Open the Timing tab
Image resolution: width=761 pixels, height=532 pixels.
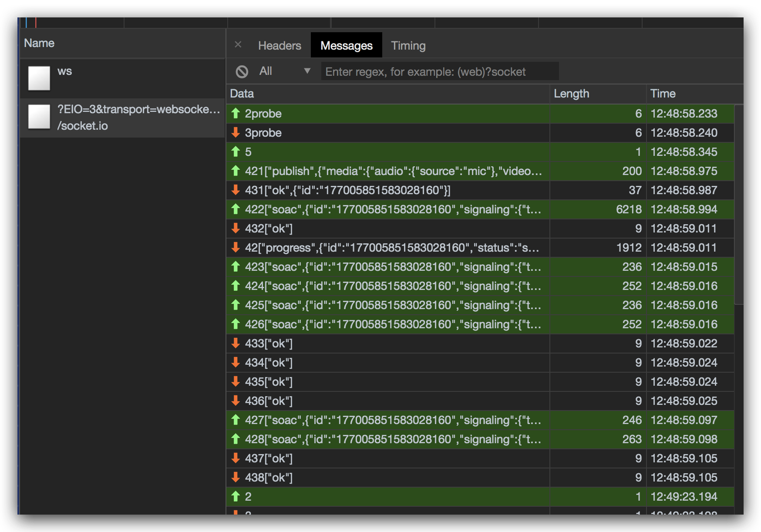tap(408, 45)
